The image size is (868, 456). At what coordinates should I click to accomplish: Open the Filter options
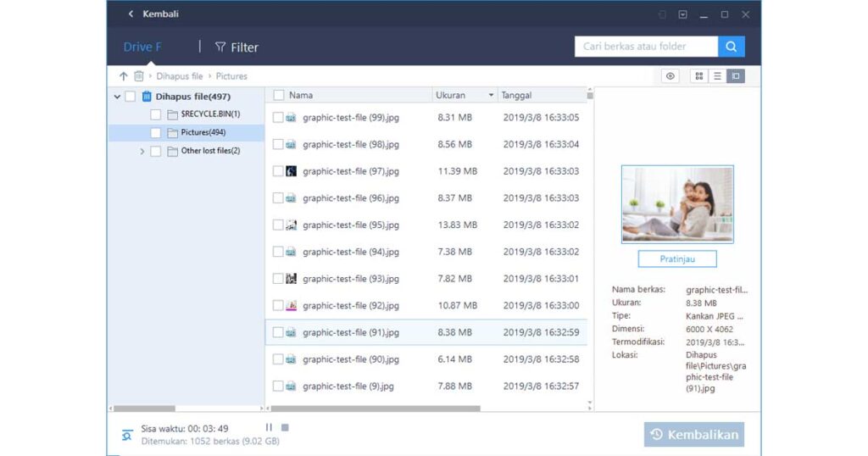[236, 47]
